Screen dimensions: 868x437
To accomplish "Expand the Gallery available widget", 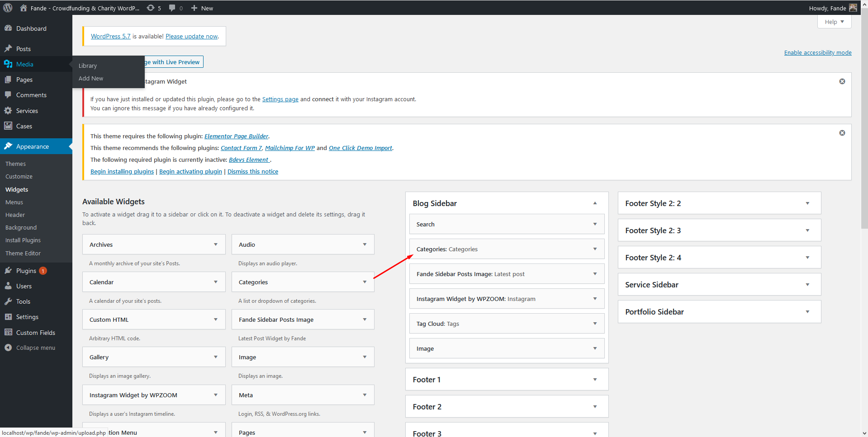I will pyautogui.click(x=216, y=357).
